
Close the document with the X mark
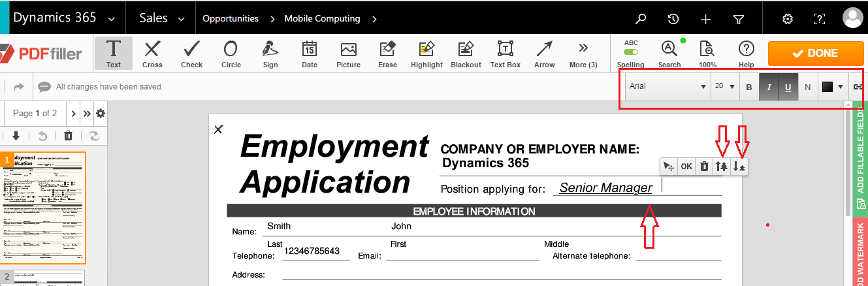click(219, 129)
